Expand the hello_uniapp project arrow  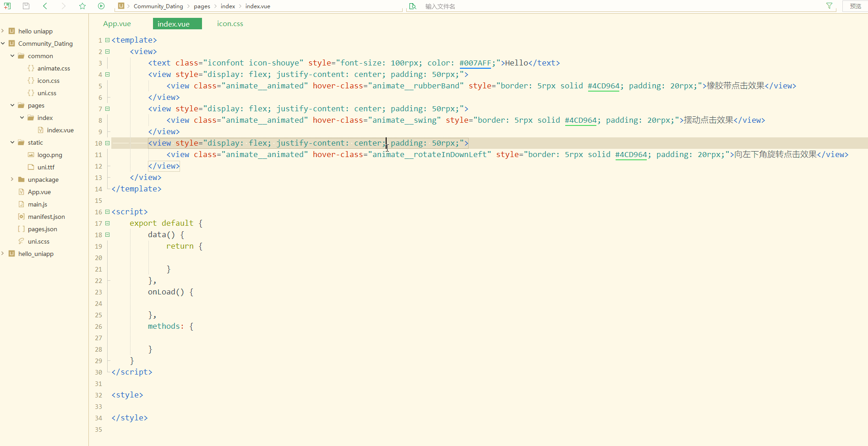(x=3, y=254)
